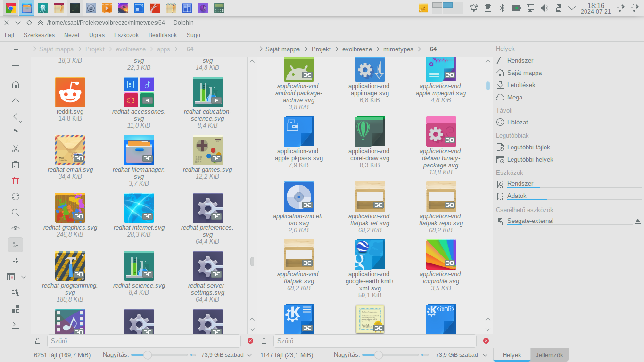Click 'evolbreeze' in right pane breadcrumb

click(x=357, y=49)
